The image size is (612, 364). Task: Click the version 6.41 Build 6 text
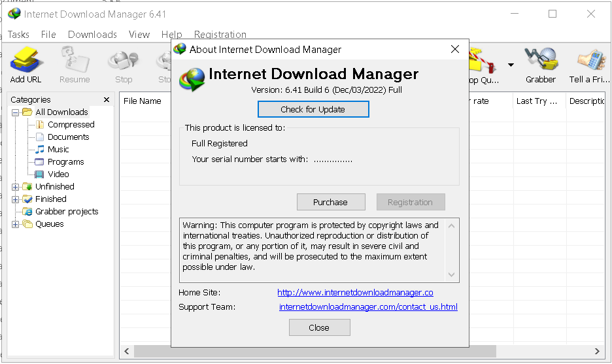point(326,90)
